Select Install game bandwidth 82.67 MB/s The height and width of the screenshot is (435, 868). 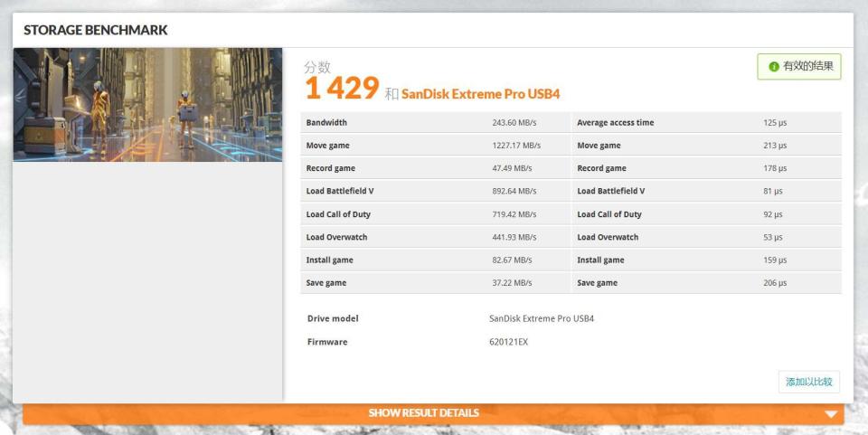(x=512, y=260)
